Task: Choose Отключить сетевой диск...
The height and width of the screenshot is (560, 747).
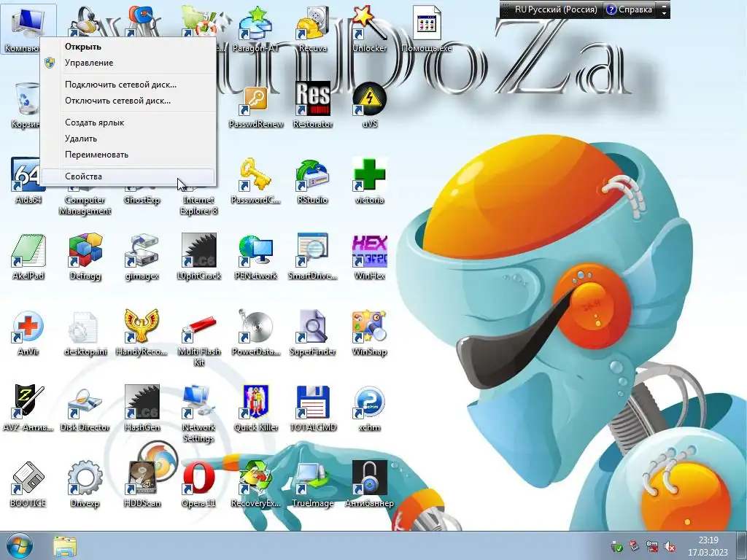Action: click(128, 101)
